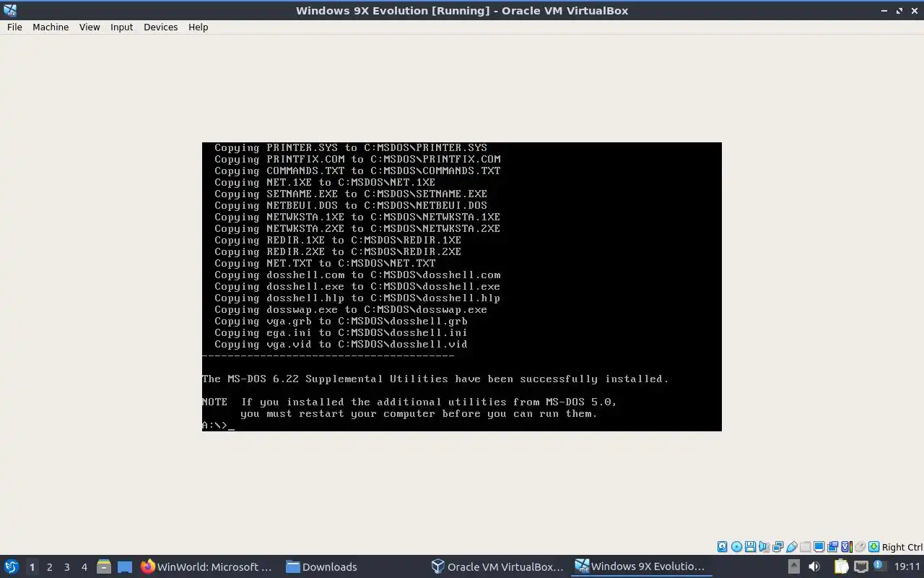Click the 'Copying dosshell.exe' line
Image resolution: width=924 pixels, height=578 pixels.
pos(357,286)
